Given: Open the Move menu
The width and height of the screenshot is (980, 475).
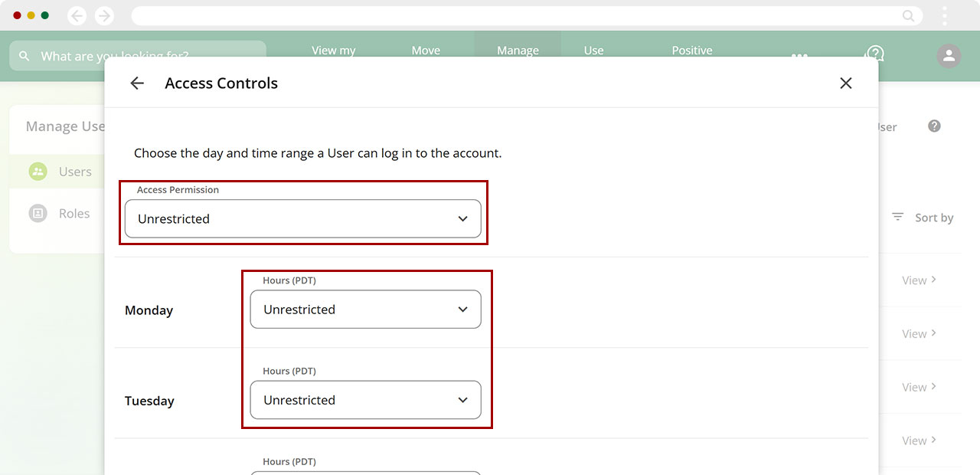Looking at the screenshot, I should point(426,51).
